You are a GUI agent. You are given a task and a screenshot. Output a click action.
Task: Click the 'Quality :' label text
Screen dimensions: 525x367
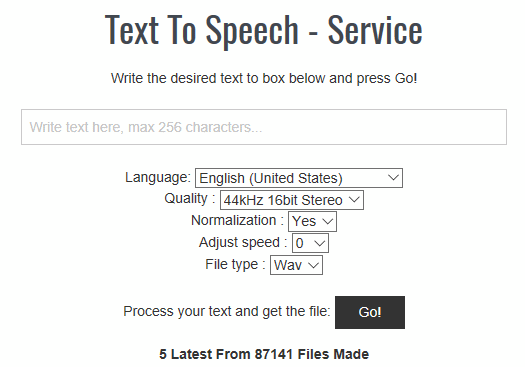[190, 199]
